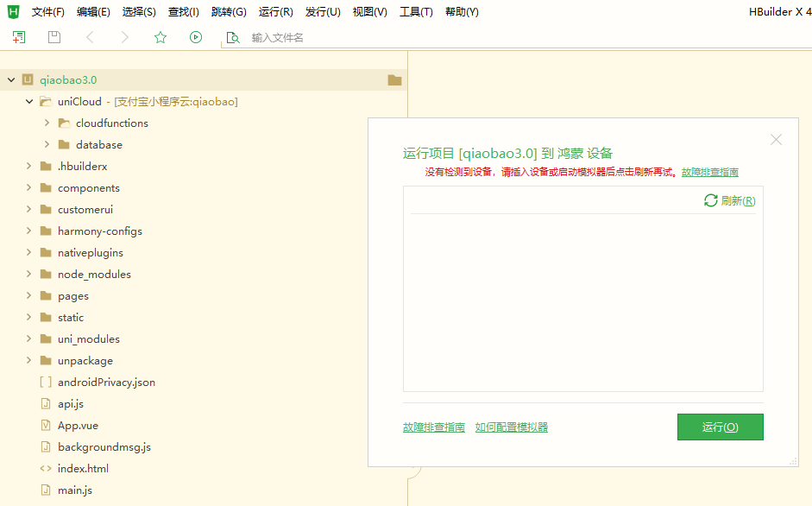This screenshot has width=812, height=506.
Task: Expand the cloudfunctions folder
Action: (x=47, y=123)
